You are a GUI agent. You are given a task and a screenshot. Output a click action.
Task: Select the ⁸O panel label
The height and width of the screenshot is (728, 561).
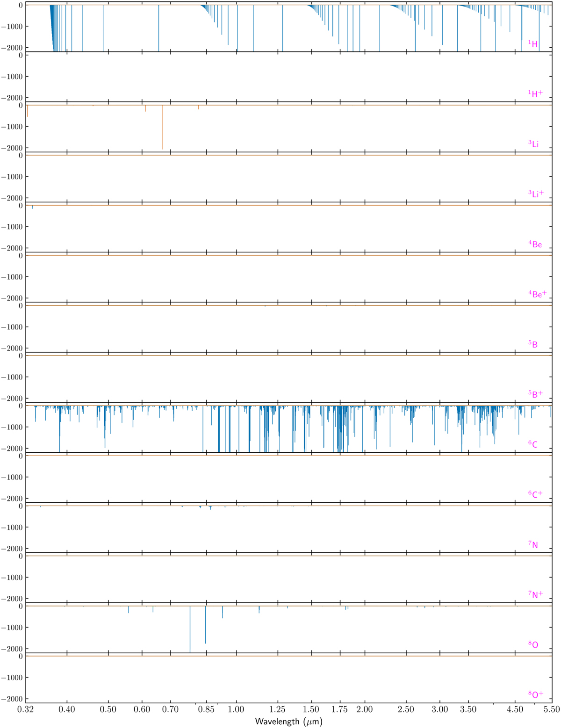(533, 645)
